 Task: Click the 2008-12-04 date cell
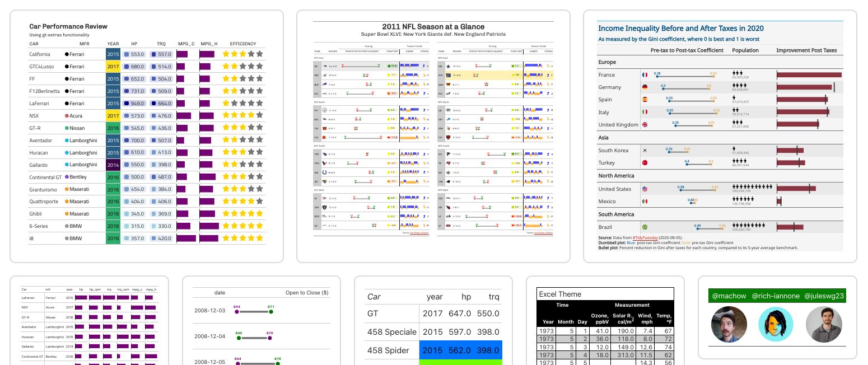[x=209, y=336]
